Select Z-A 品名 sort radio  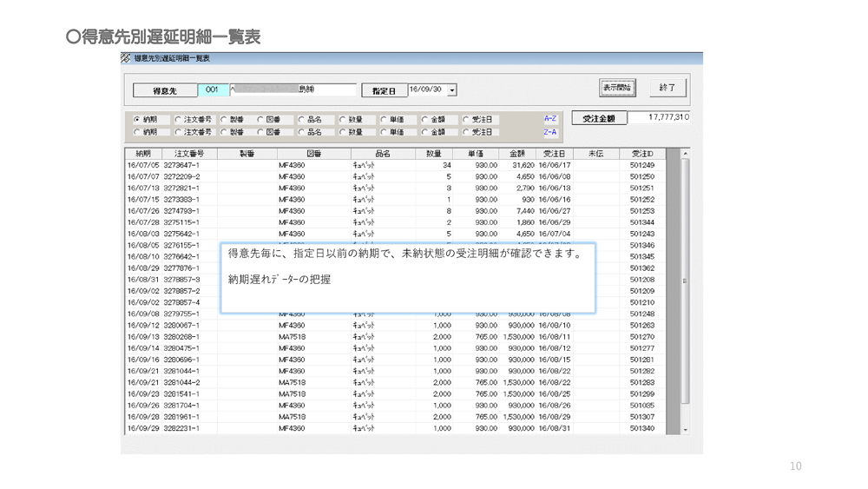coord(301,132)
